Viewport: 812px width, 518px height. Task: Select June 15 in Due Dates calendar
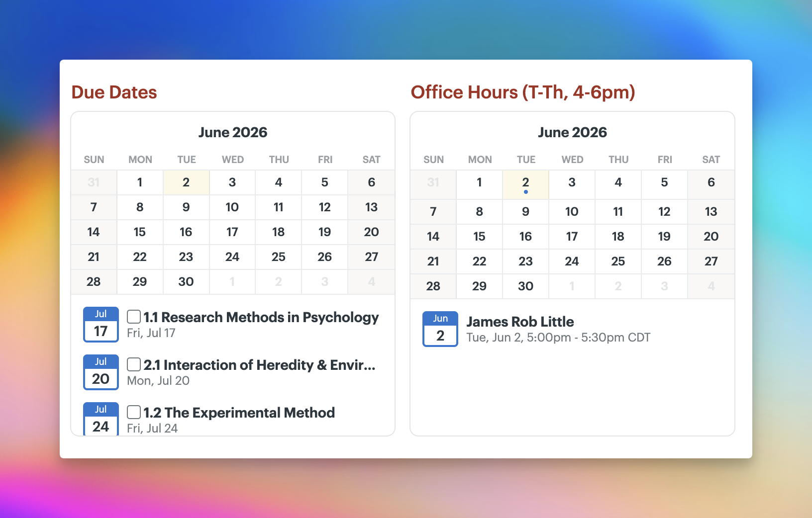point(140,232)
